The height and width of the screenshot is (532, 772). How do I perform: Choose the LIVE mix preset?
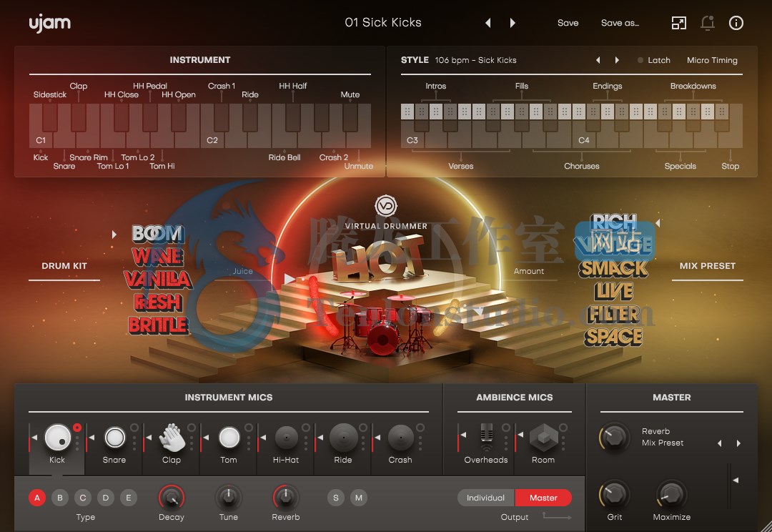pos(613,291)
